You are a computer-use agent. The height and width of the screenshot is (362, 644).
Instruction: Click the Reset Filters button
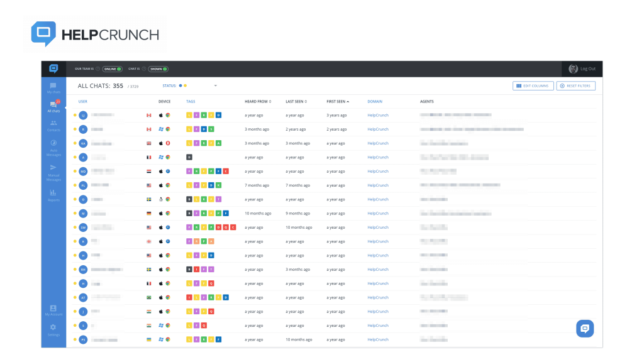tap(575, 86)
